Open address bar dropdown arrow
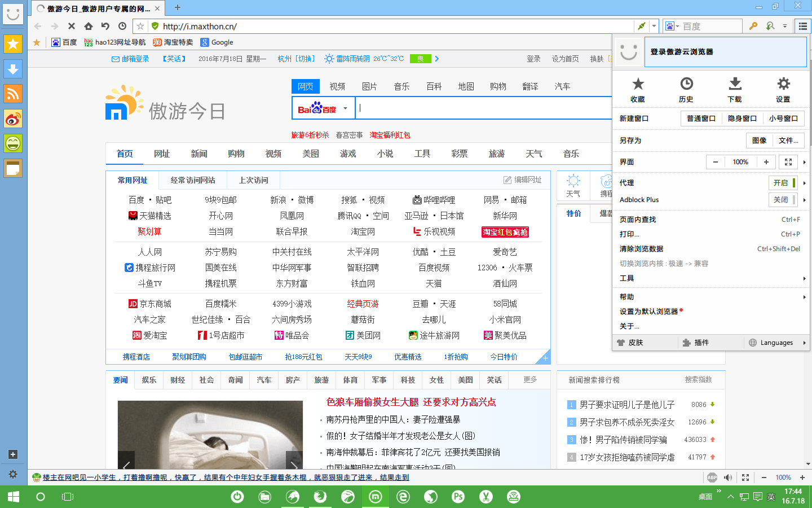This screenshot has width=812, height=508. tap(654, 26)
